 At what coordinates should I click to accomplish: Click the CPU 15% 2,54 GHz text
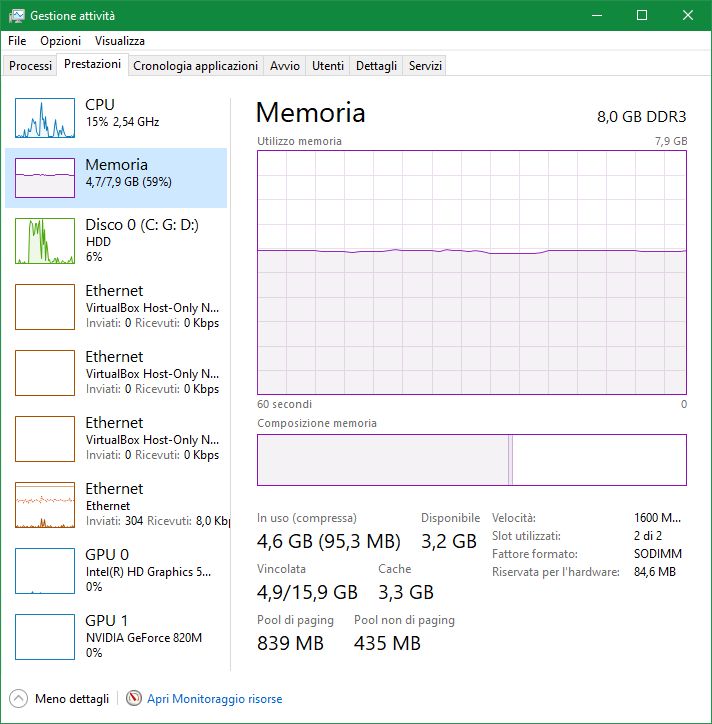tap(122, 122)
